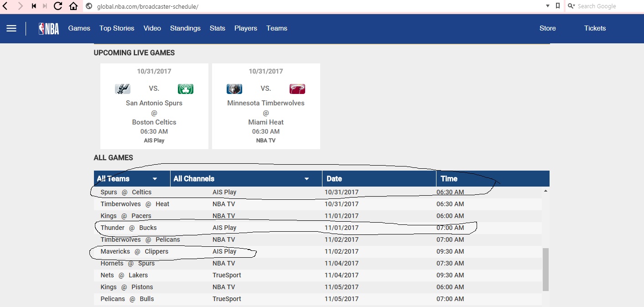The image size is (644, 307).
Task: Select the Nets @ Lakers row
Action: pyautogui.click(x=318, y=275)
